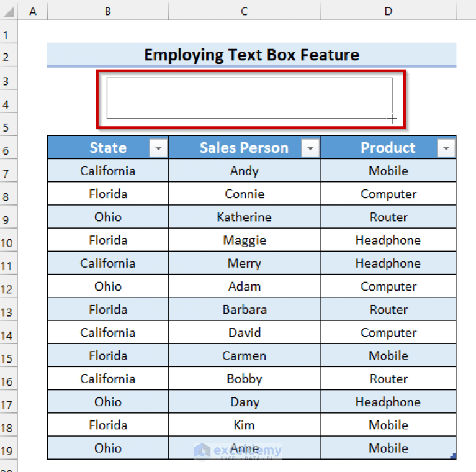The height and width of the screenshot is (472, 476).
Task: Select California in Andy's row
Action: point(108,171)
